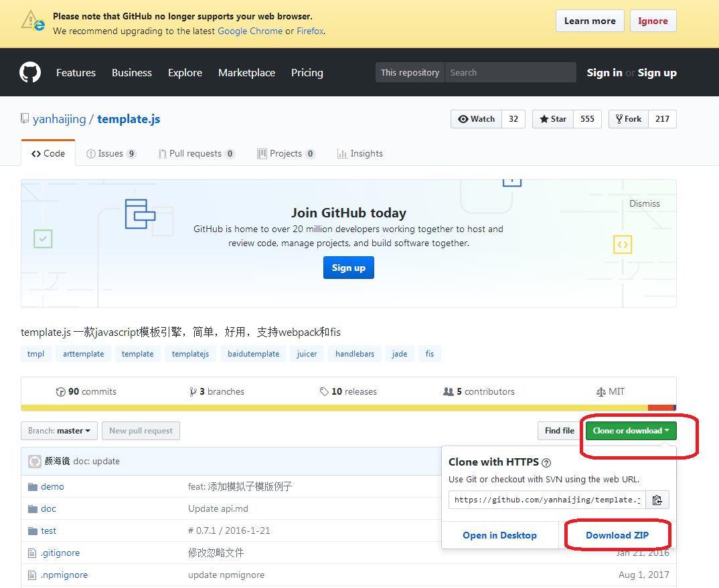Open the tmpl topic tag
The height and width of the screenshot is (588, 719).
[x=35, y=354]
